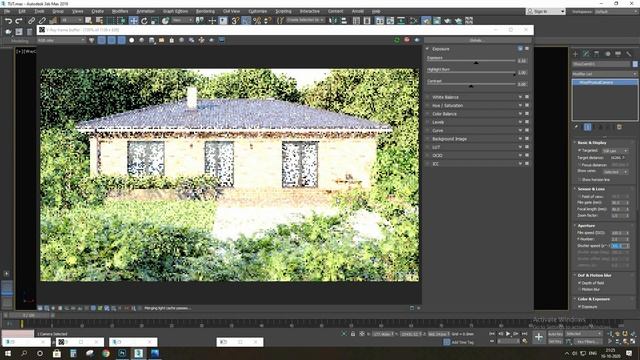Open the RGB color channel dropdown in VFB

pos(61,40)
